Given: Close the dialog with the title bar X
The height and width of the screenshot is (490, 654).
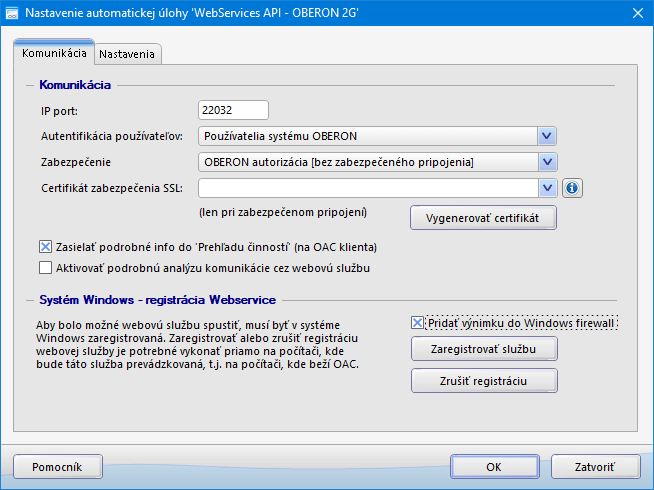Looking at the screenshot, I should 637,12.
